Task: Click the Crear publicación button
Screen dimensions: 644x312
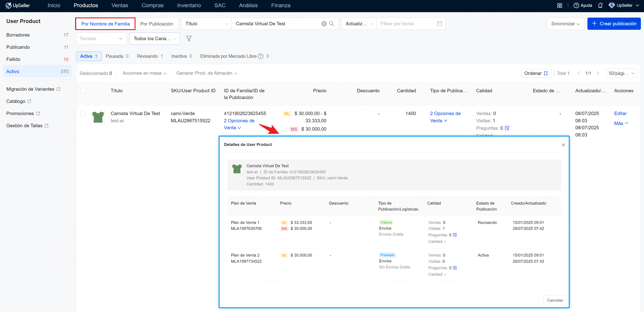Action: coord(614,24)
